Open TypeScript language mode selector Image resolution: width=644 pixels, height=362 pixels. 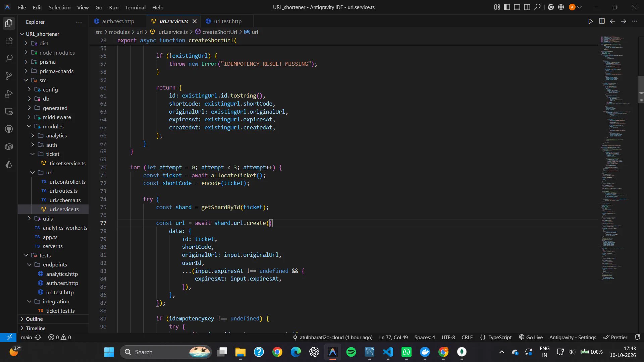500,337
